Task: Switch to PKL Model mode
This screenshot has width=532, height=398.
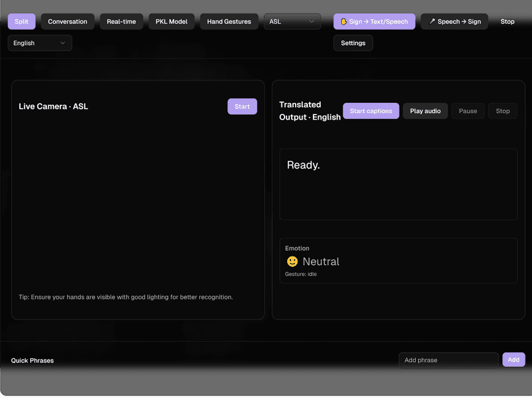Action: pos(172,22)
